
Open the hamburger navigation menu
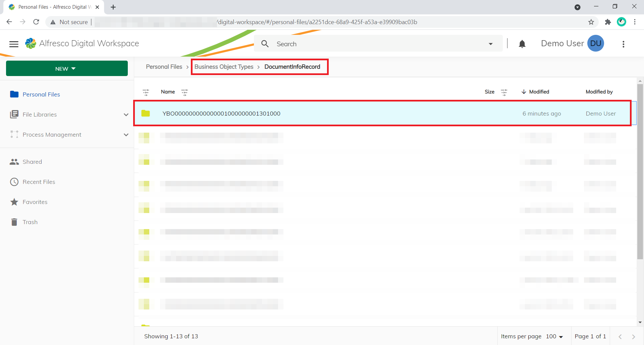pyautogui.click(x=14, y=44)
